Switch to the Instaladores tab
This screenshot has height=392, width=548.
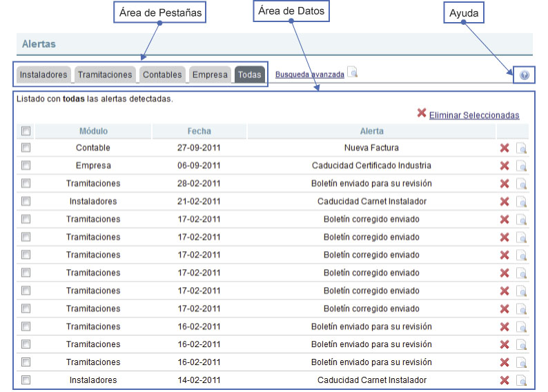coord(43,75)
